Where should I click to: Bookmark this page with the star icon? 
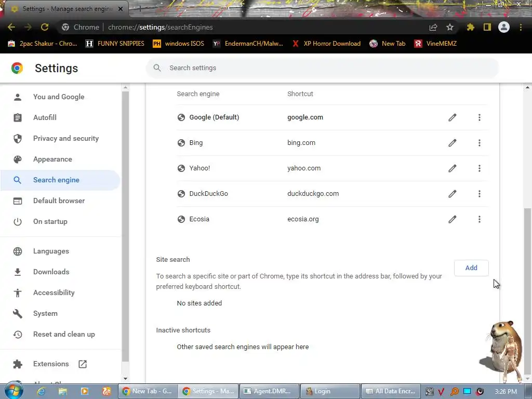coord(450,27)
